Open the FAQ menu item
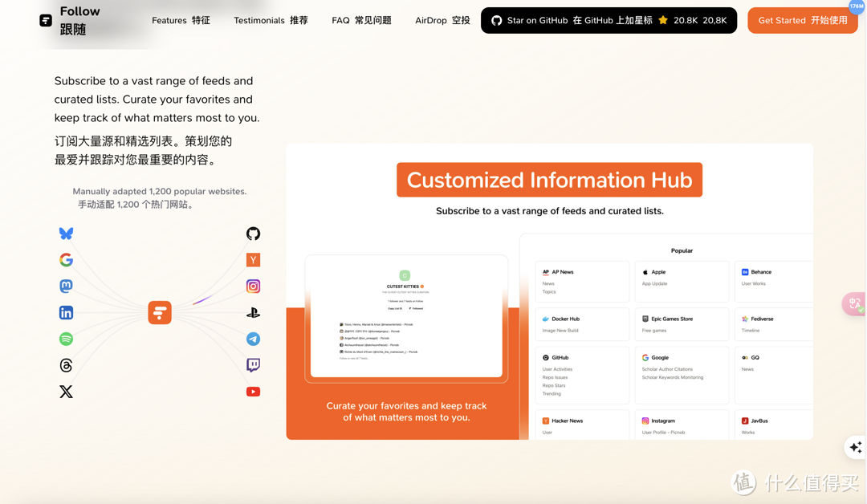867x504 pixels. [x=361, y=20]
